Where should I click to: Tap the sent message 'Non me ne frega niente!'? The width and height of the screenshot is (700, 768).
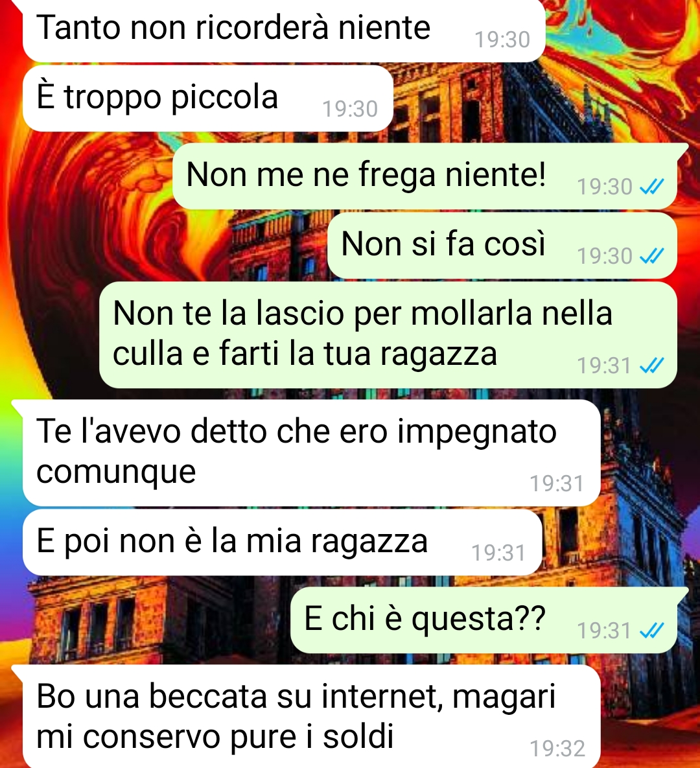click(425, 176)
